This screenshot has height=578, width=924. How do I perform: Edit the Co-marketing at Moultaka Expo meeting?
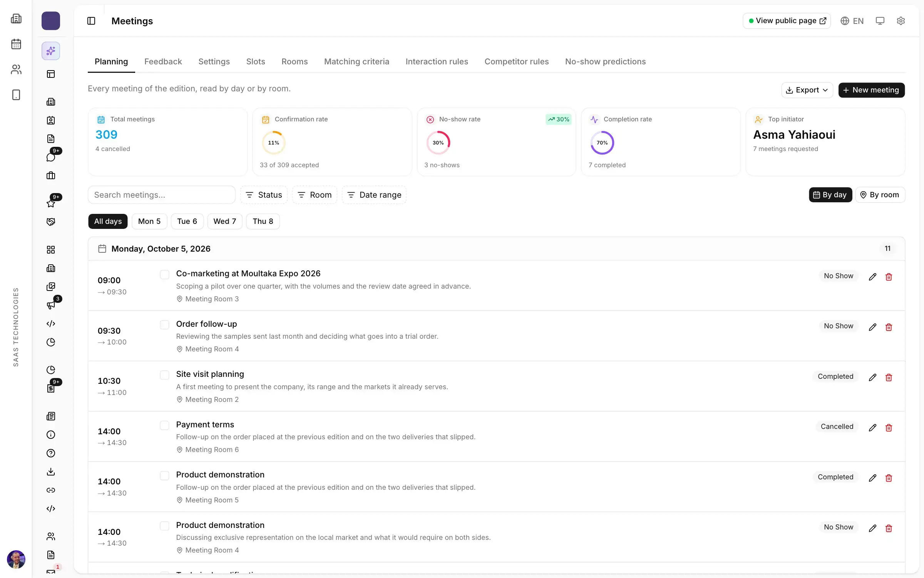[872, 277]
